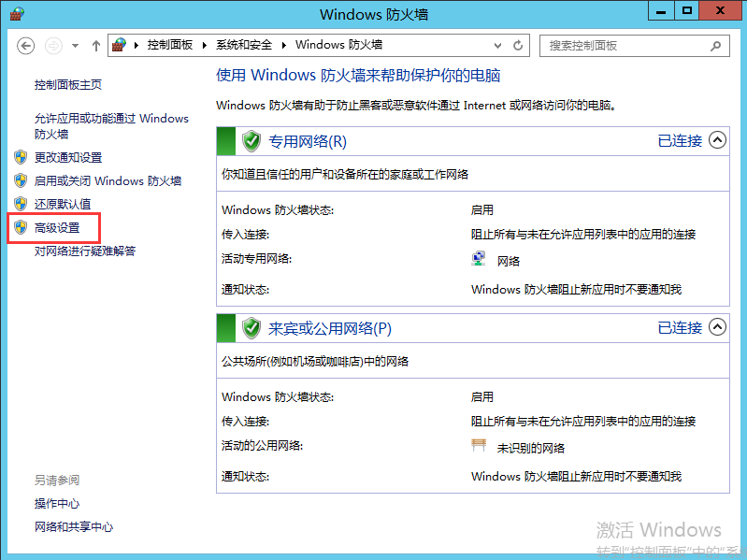Open the recent locations dropdown arrow
747x560 pixels.
click(x=76, y=46)
